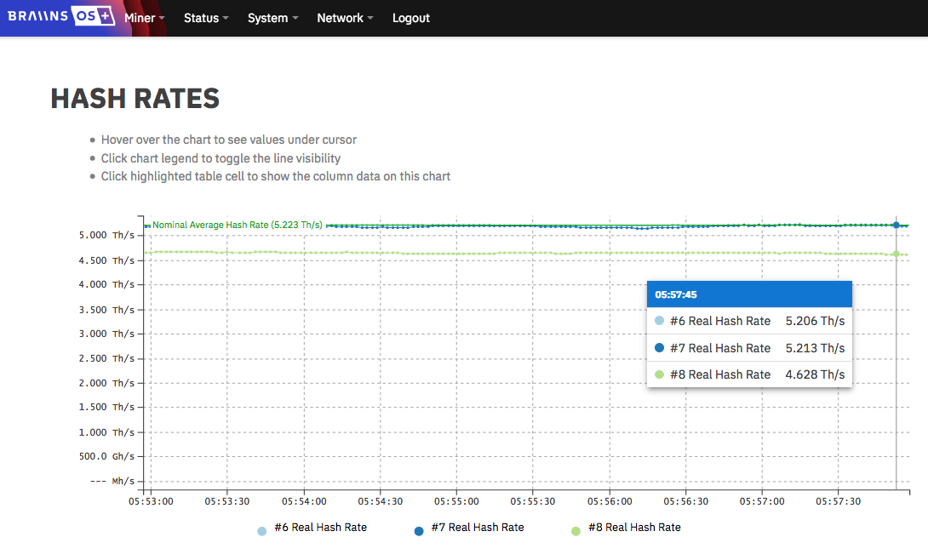The width and height of the screenshot is (928, 560).
Task: Click the #8 data point on chart cursor
Action: pyautogui.click(x=896, y=254)
